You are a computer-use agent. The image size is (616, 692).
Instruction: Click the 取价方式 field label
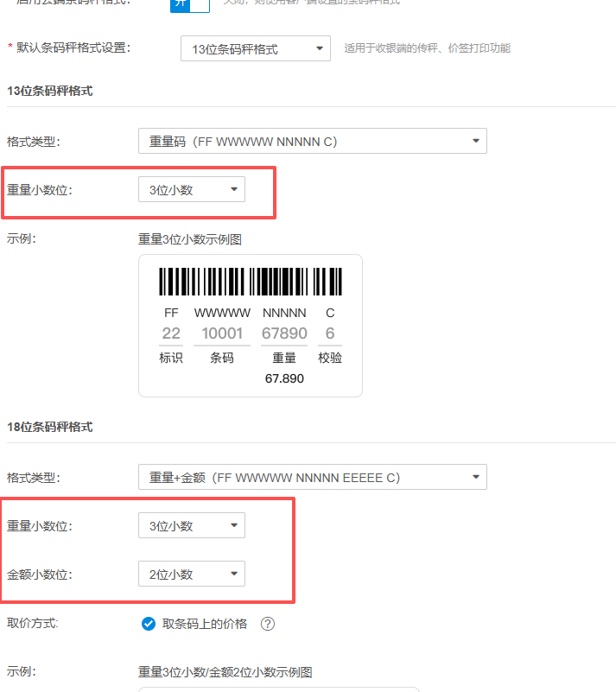coord(32,623)
